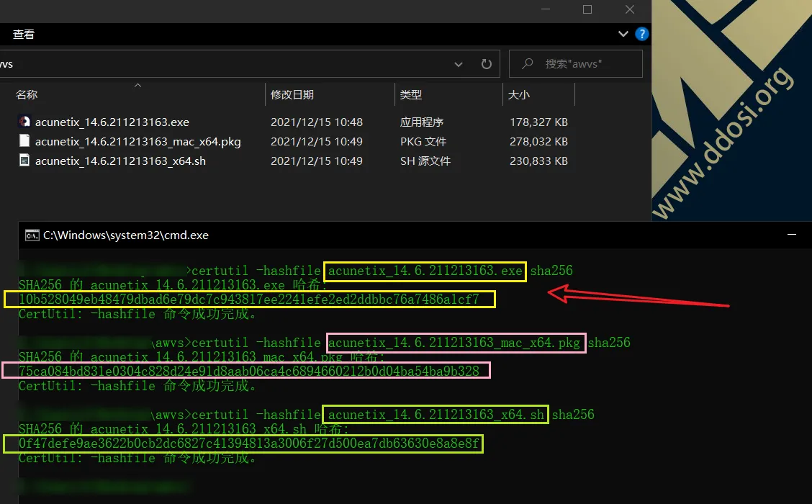This screenshot has width=812, height=504.
Task: Open Explorer help via question mark icon
Action: point(641,34)
